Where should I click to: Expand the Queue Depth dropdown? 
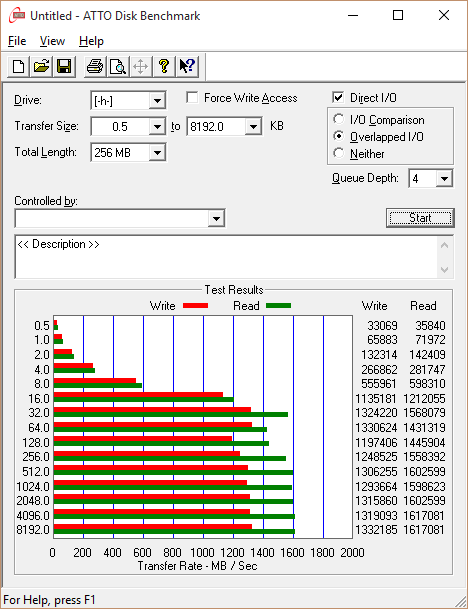point(444,179)
